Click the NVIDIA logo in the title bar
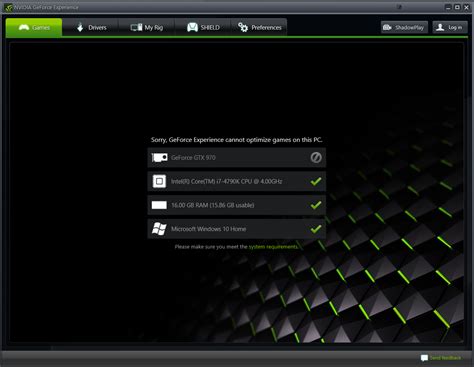Screen dimensions: 474x367 click(8, 7)
